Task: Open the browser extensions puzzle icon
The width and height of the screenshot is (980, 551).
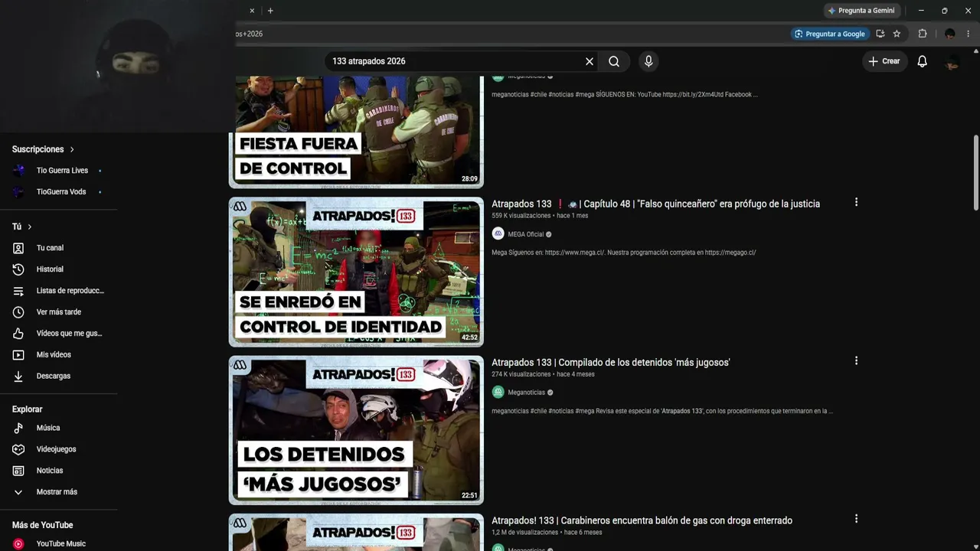Action: click(x=923, y=34)
